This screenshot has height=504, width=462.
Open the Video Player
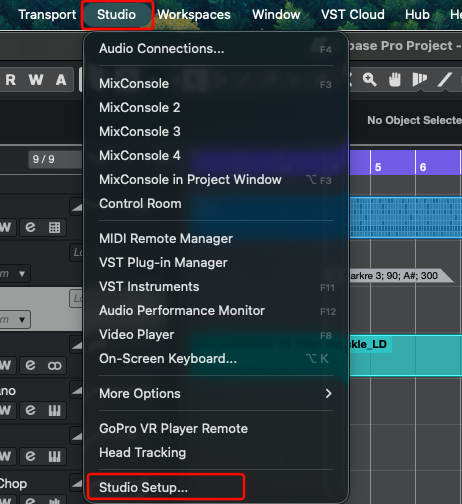(216, 335)
